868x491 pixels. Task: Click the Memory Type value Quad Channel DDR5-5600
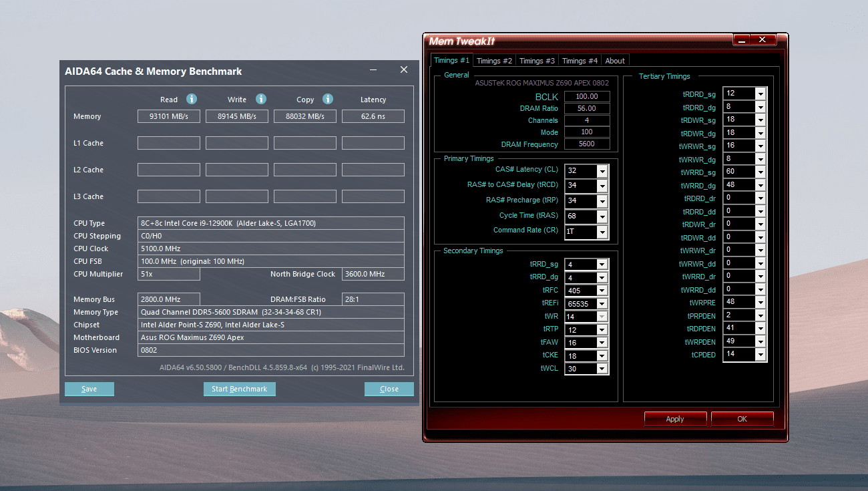271,312
